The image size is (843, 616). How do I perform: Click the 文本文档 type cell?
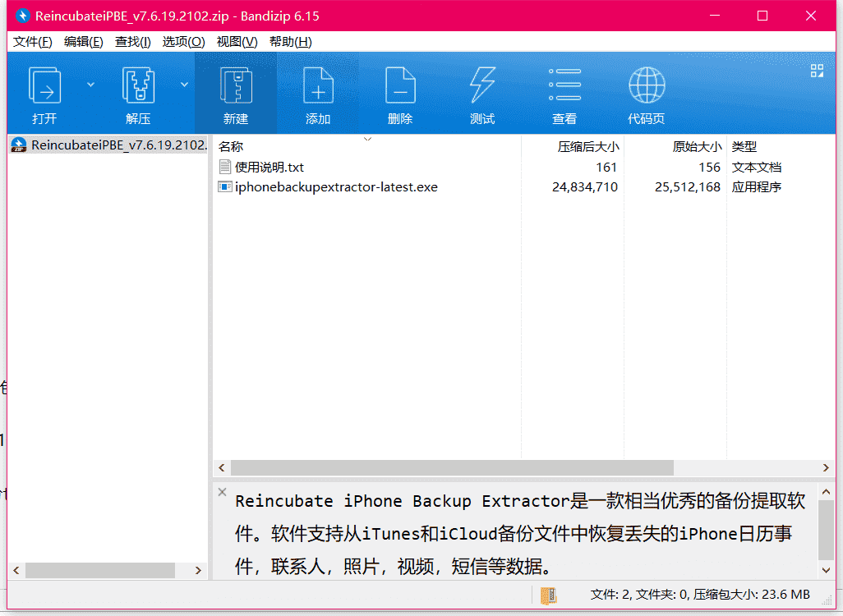[x=757, y=168]
